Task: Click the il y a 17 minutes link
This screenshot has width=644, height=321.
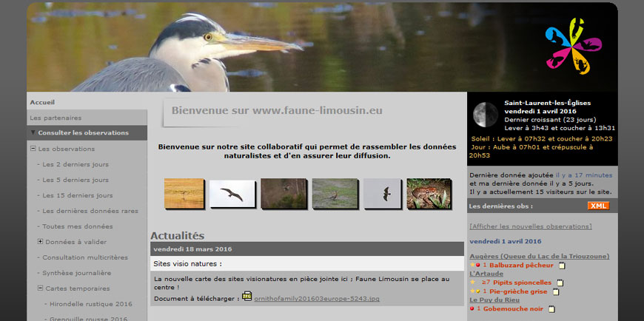Action: pos(583,175)
